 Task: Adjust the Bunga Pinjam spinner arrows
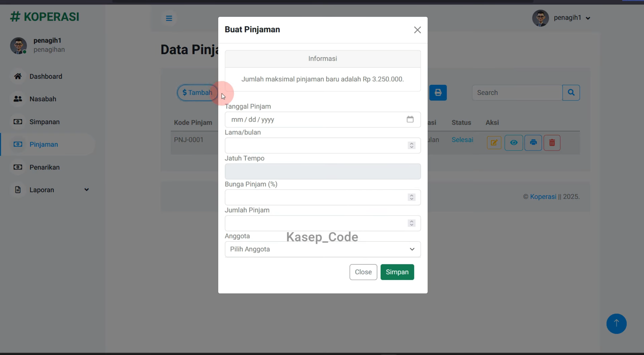411,197
